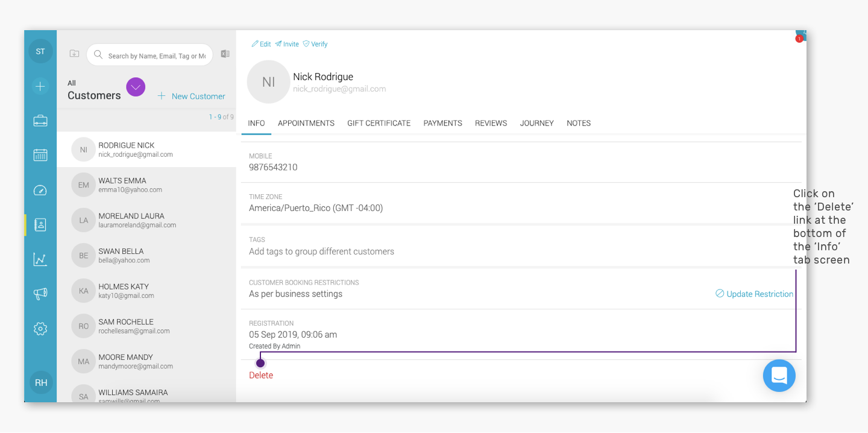Click the red Delete link
The image size is (868, 433).
tap(261, 375)
